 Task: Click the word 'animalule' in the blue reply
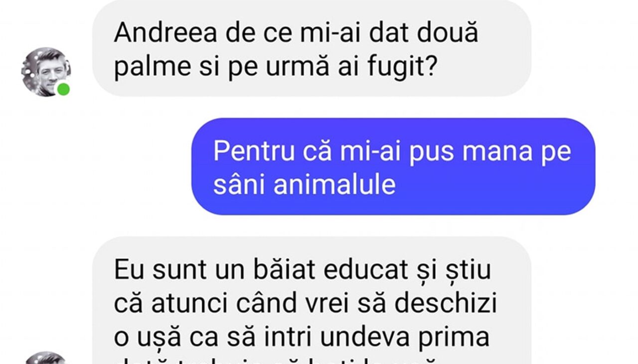coord(334,185)
